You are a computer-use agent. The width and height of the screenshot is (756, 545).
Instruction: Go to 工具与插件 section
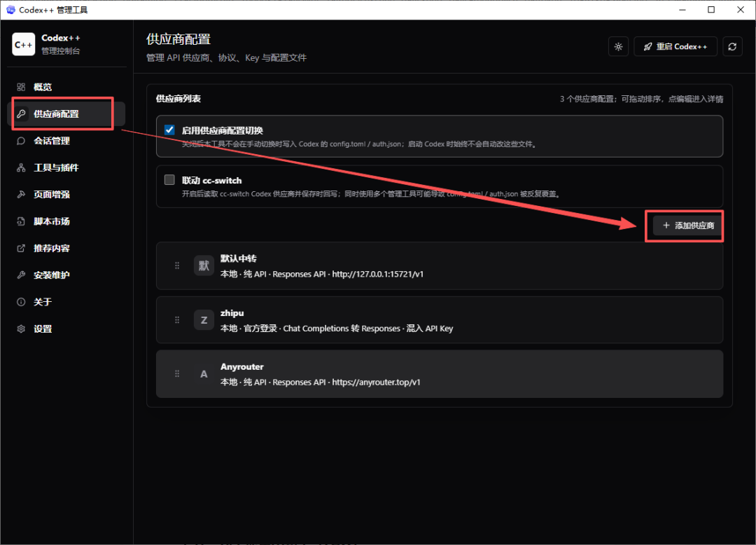[x=66, y=168]
